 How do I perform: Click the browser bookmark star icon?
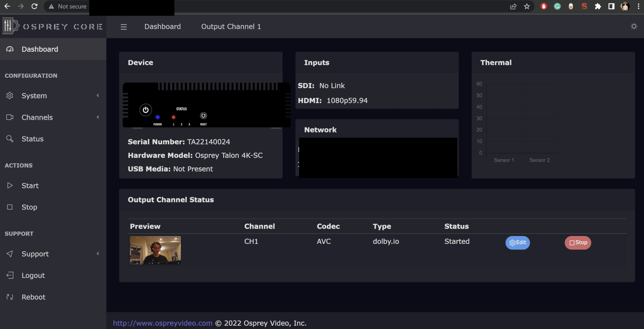(527, 6)
